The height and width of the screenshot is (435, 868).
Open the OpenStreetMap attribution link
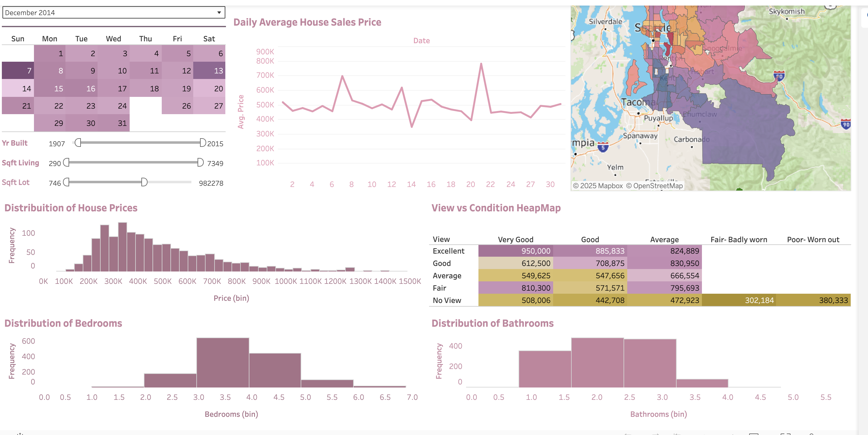[x=654, y=186]
